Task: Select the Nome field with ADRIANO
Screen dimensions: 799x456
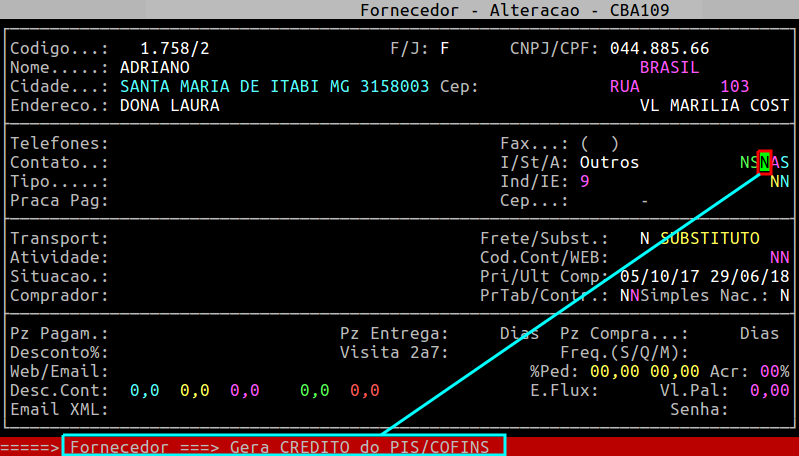Action: [x=154, y=67]
